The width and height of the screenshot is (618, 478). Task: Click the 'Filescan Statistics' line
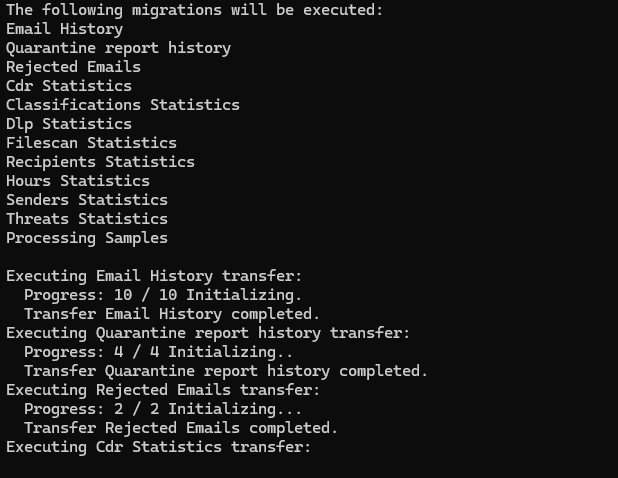91,143
